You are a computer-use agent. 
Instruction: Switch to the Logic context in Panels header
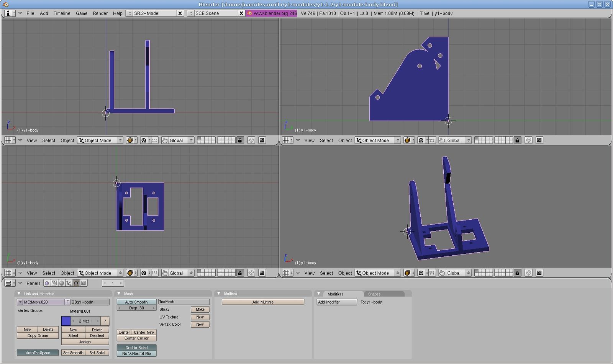point(47,283)
